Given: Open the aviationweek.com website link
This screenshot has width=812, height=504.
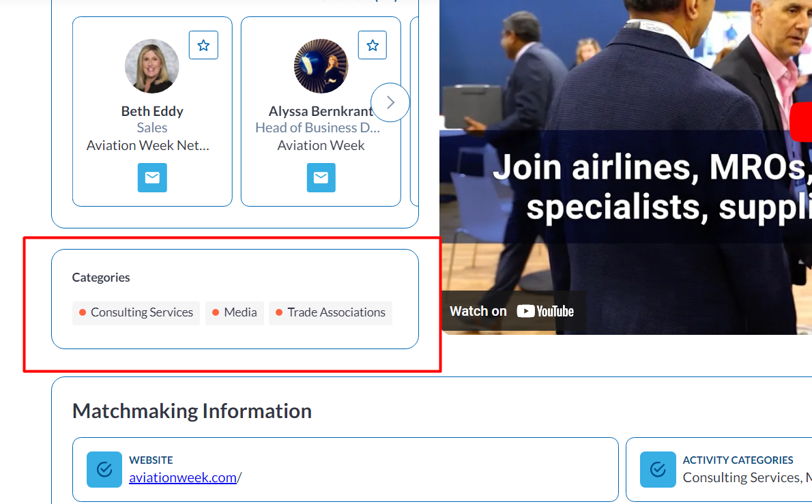Looking at the screenshot, I should [183, 478].
